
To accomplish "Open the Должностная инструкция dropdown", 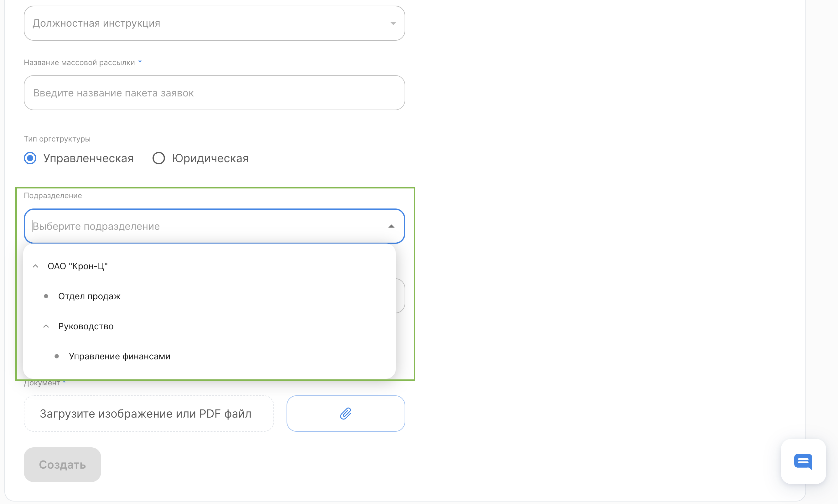I will pos(214,23).
